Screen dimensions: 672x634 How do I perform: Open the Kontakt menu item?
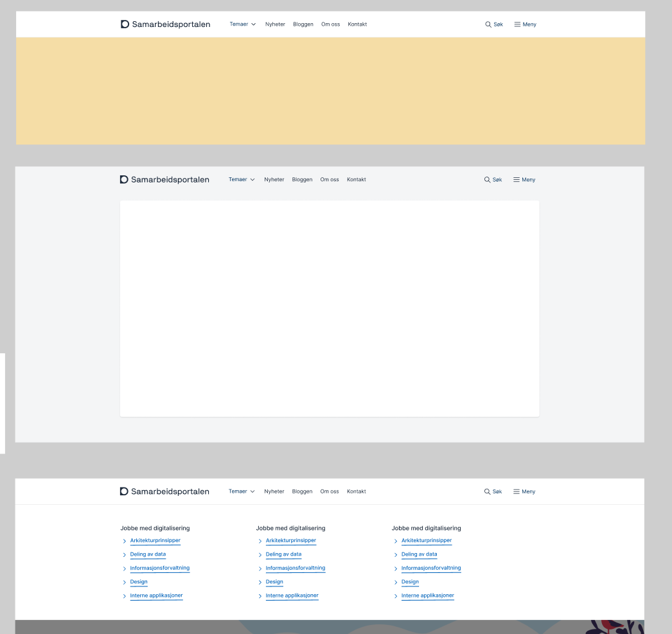tap(357, 24)
